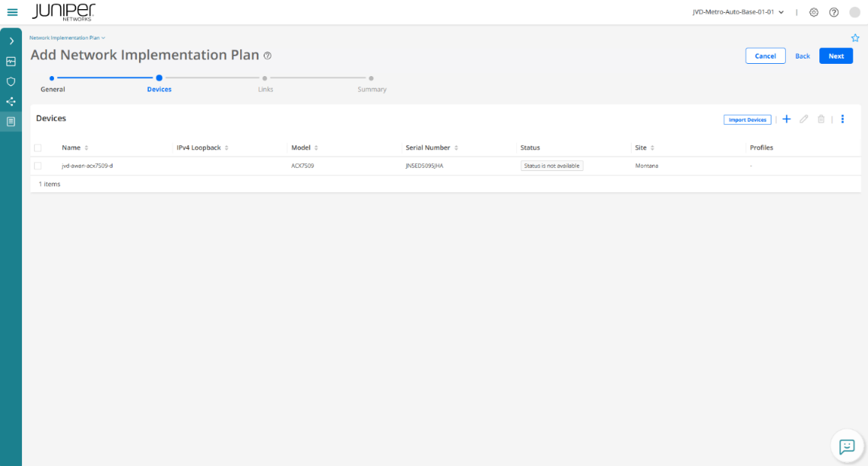
Task: Click the Profiles column header
Action: pos(761,147)
